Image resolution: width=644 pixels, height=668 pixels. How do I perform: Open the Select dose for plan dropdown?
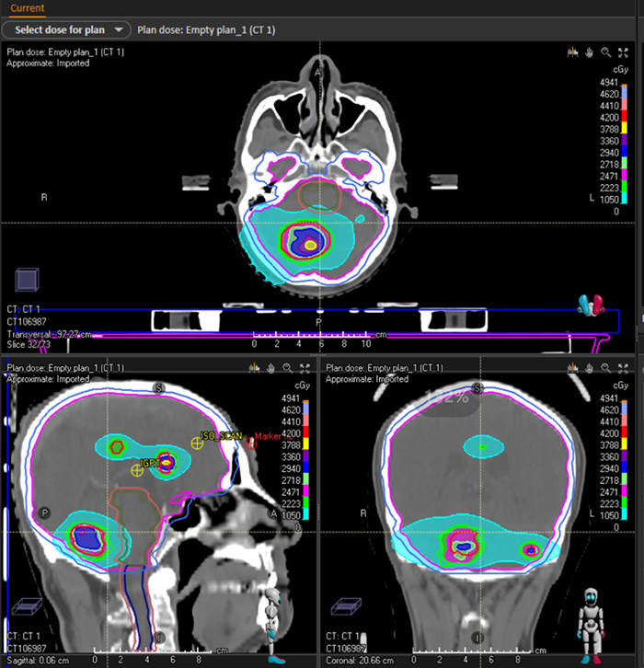click(x=66, y=29)
